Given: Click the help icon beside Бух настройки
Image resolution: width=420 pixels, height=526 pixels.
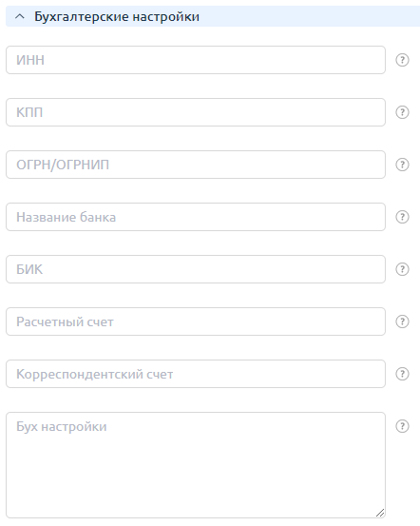Looking at the screenshot, I should (x=402, y=426).
